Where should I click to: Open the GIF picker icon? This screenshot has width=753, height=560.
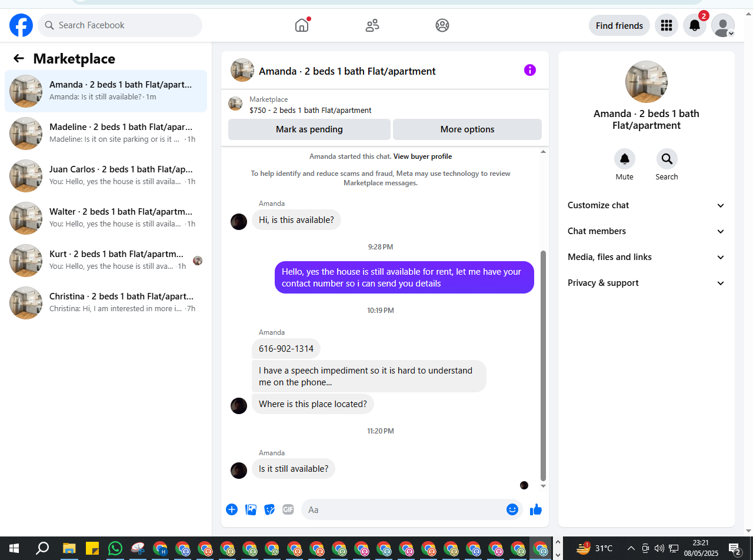pos(288,509)
